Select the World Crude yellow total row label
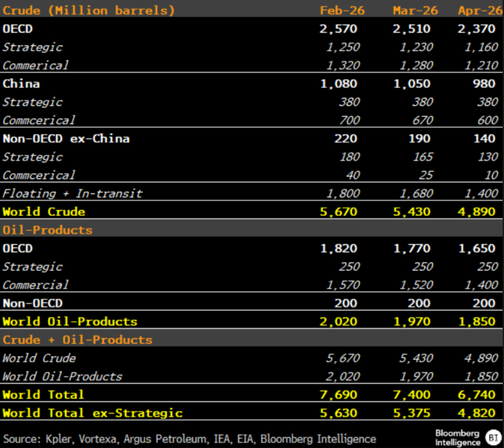Screen dimensions: 504x448 pyautogui.click(x=44, y=212)
